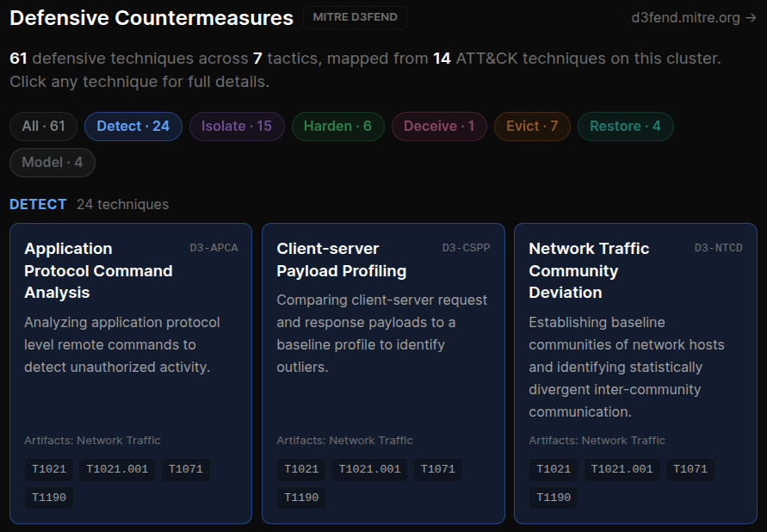Click Artifacts label in Network Traffic Community card
Screen dimensions: 767x532
(597, 441)
